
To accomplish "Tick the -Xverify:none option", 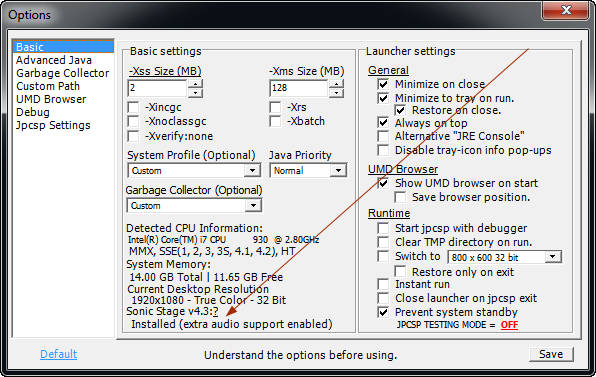I will click(133, 136).
